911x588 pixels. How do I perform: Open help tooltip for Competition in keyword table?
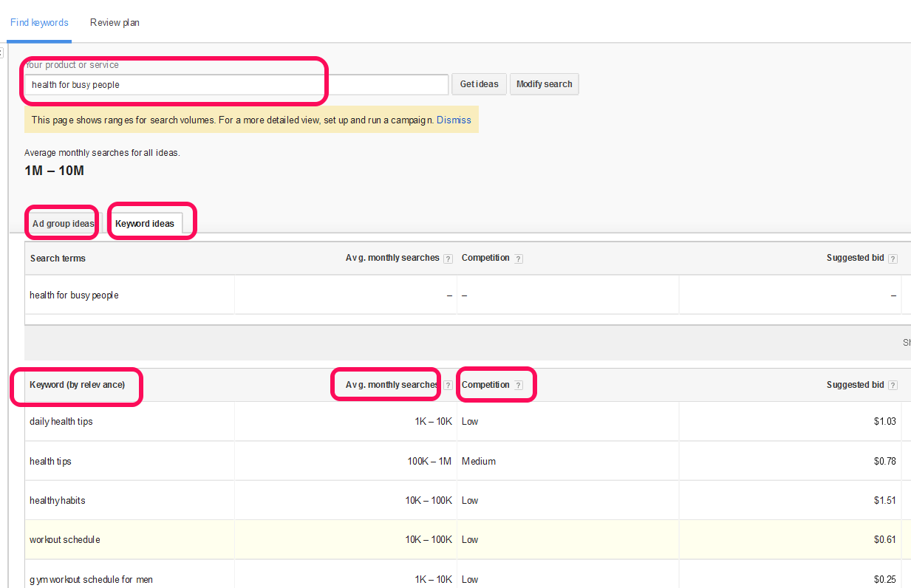click(x=519, y=385)
